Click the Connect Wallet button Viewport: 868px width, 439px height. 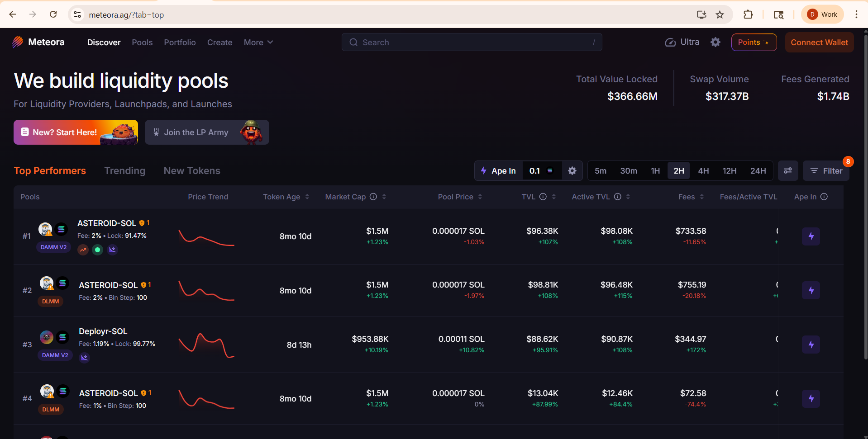coord(819,42)
